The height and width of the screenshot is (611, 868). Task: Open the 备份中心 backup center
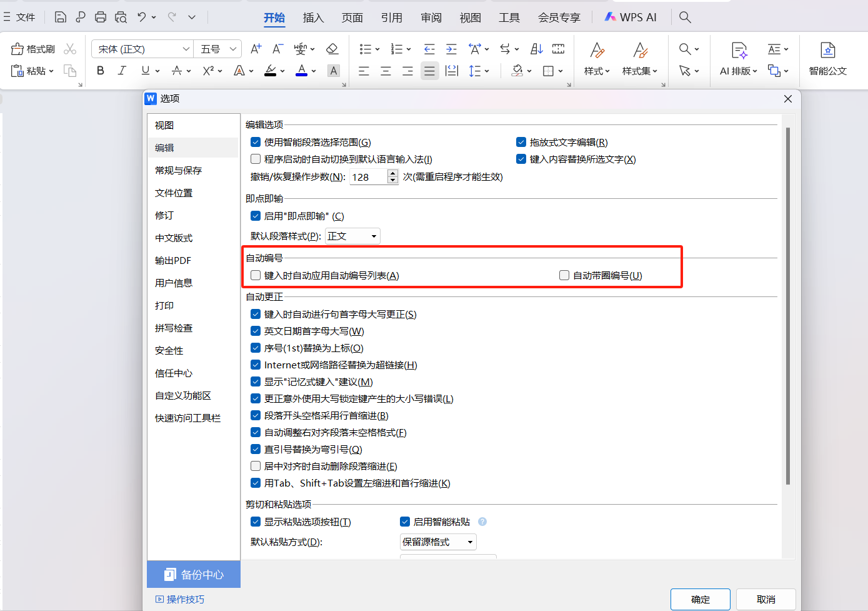[193, 574]
